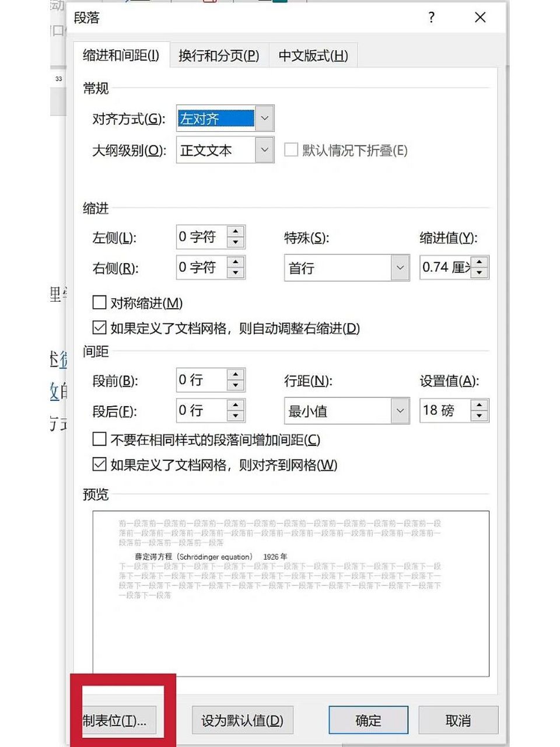Click the 取消 button
This screenshot has height=747, width=560.
click(457, 720)
